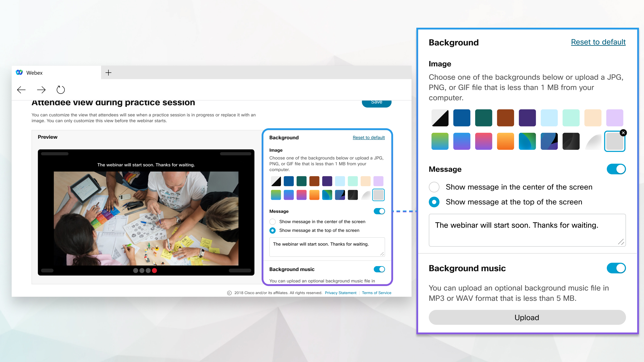Viewport: 644px width, 362px height.
Task: Select the blue gradient swatch icon
Action: (461, 141)
